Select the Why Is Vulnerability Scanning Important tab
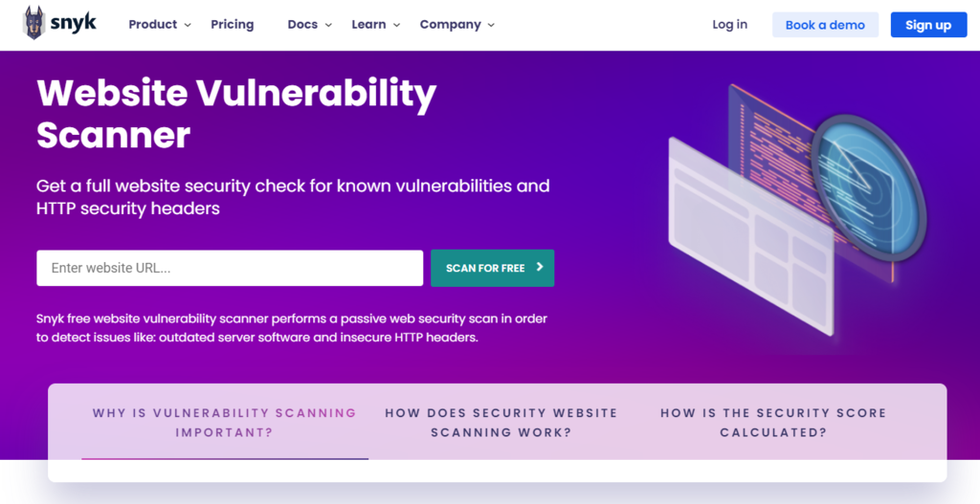This screenshot has height=504, width=980. [x=225, y=423]
